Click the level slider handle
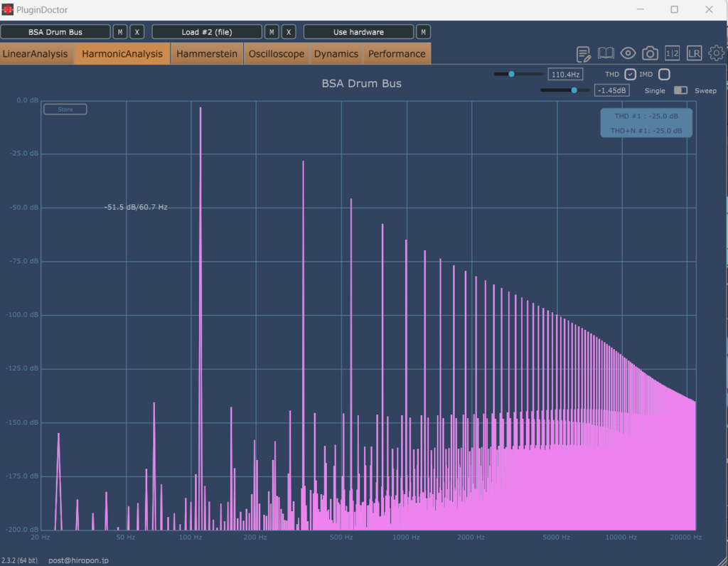 (574, 90)
